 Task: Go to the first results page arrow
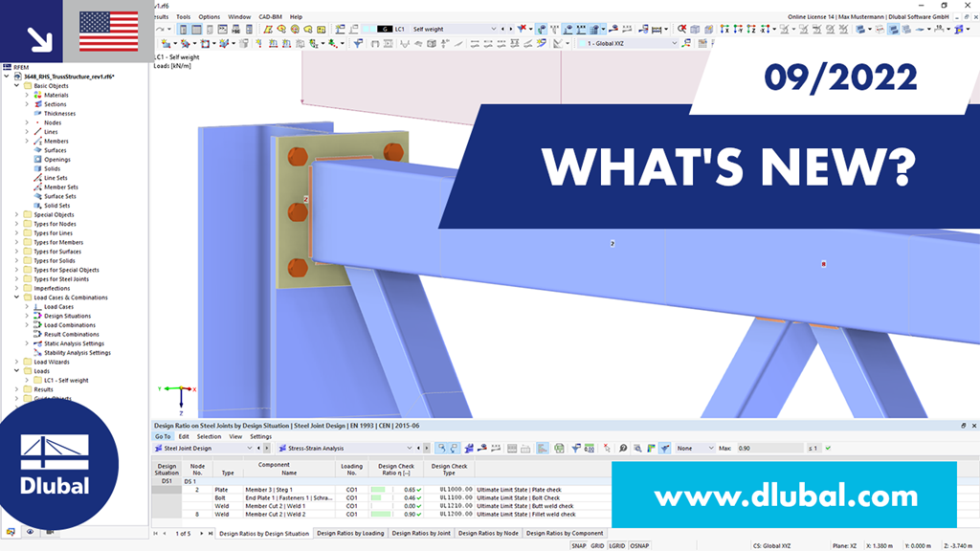pos(156,534)
